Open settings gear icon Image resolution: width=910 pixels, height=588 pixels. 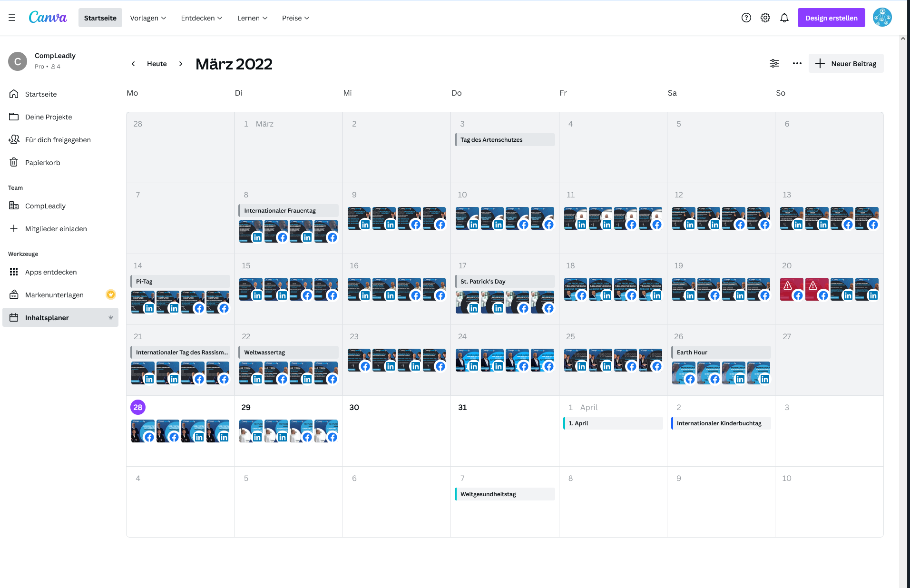point(765,18)
